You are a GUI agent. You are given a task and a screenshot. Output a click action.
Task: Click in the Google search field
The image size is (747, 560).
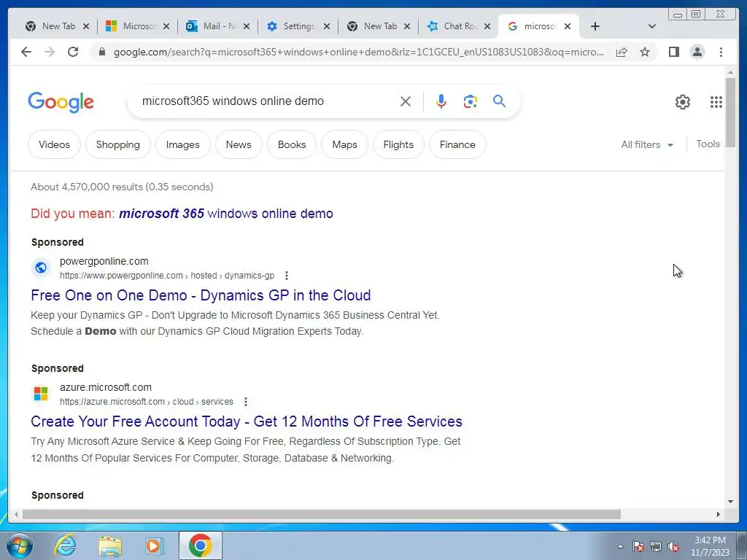(x=267, y=101)
